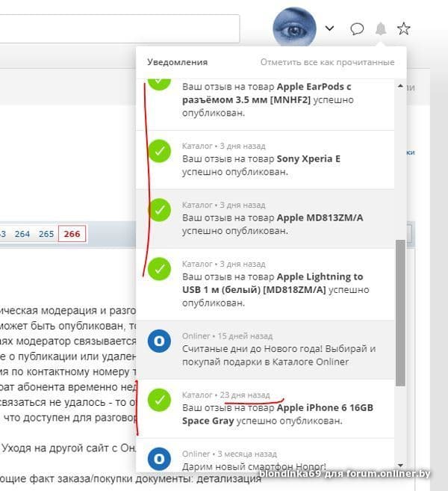Go to forum page 264

click(x=22, y=234)
